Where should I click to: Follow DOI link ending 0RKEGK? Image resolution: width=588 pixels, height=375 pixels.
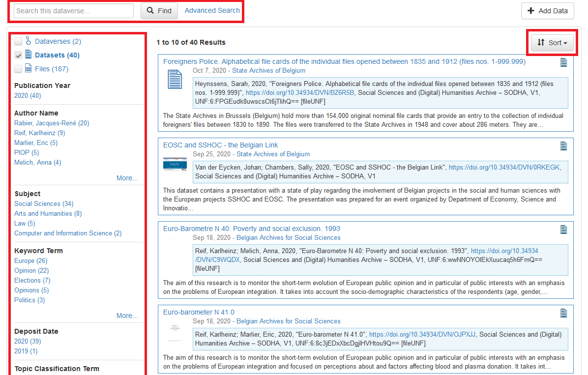[x=505, y=167]
